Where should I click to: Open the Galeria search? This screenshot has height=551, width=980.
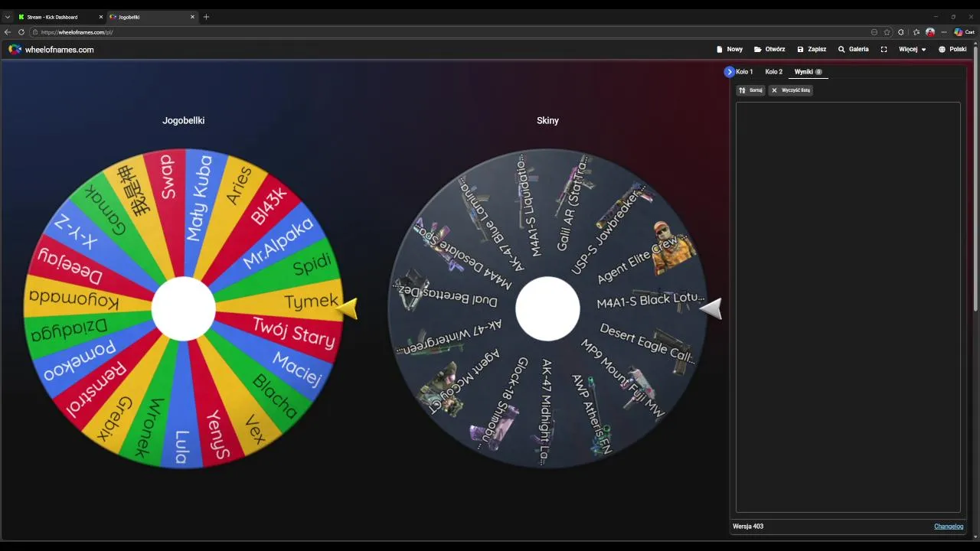click(853, 49)
